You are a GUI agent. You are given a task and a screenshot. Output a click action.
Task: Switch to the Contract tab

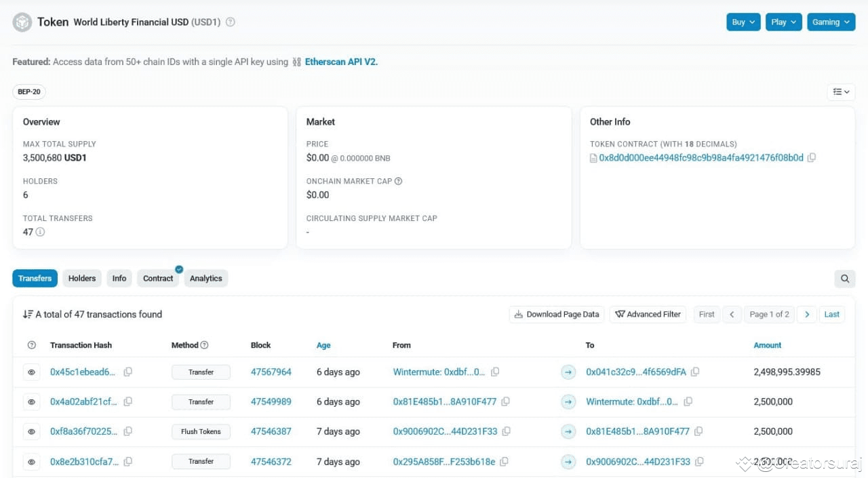[x=158, y=278]
